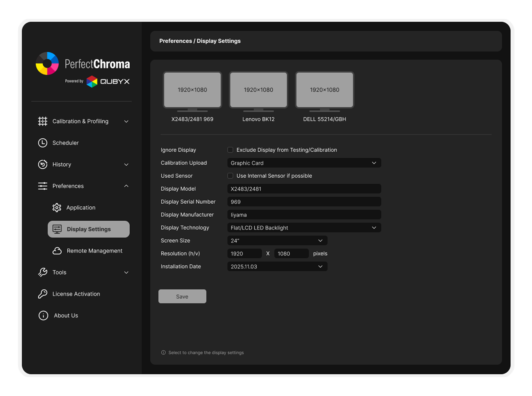Image resolution: width=532 pixels, height=396 pixels.
Task: Open Remote Management via the cloud icon
Action: [57, 251]
